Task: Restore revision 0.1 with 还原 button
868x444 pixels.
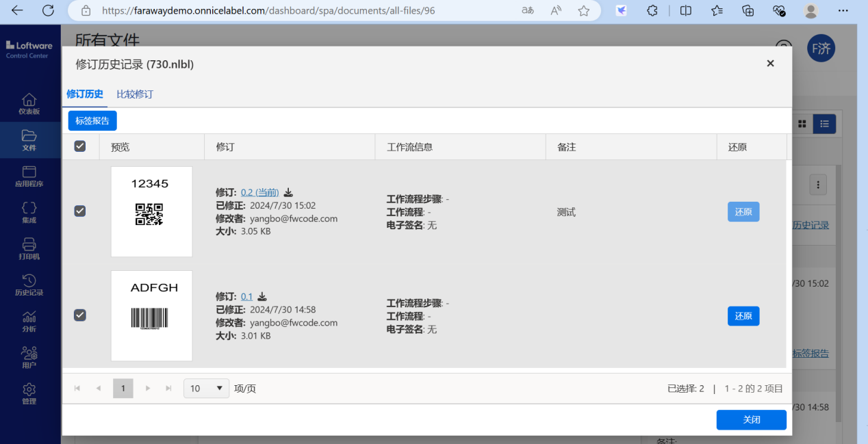Action: tap(743, 316)
